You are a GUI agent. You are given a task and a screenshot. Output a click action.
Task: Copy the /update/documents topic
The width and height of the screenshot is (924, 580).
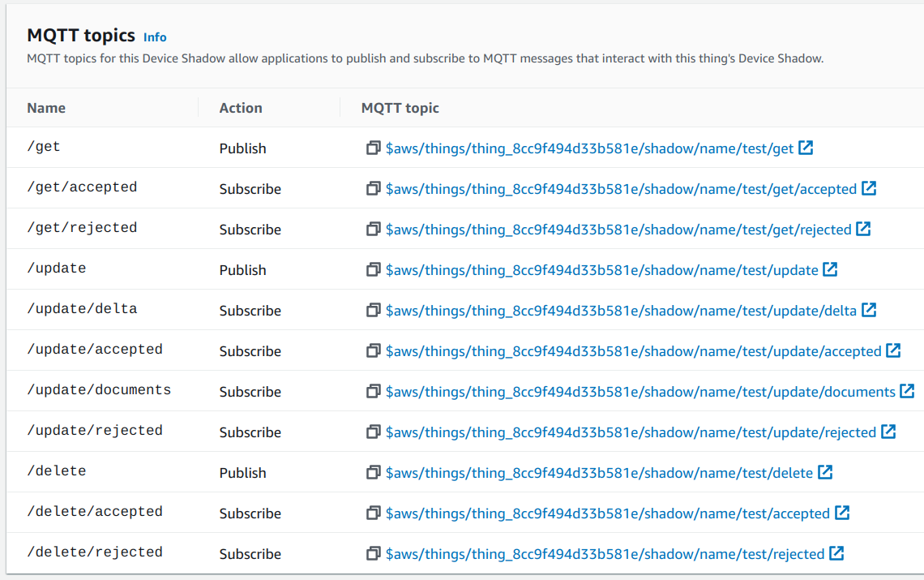pos(373,392)
